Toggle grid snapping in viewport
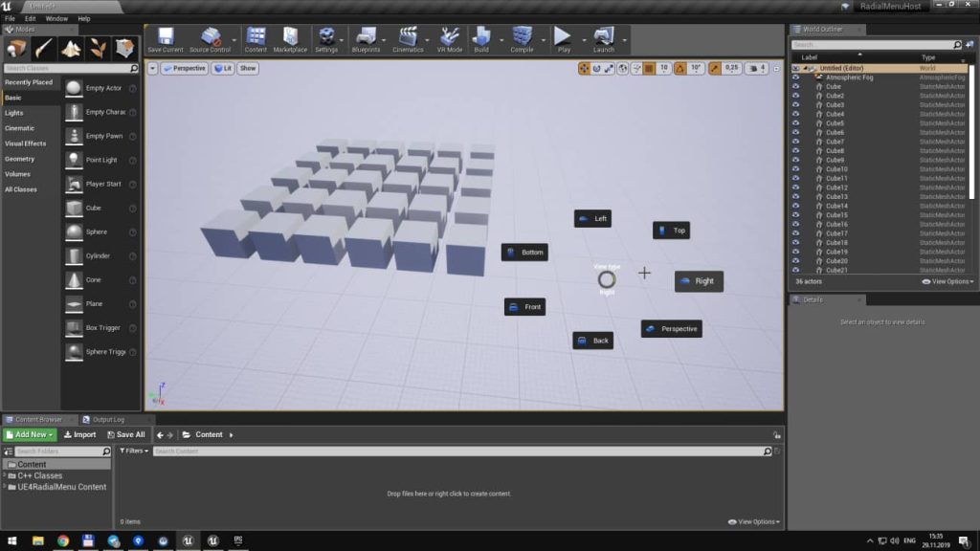The image size is (980, 551). (650, 68)
